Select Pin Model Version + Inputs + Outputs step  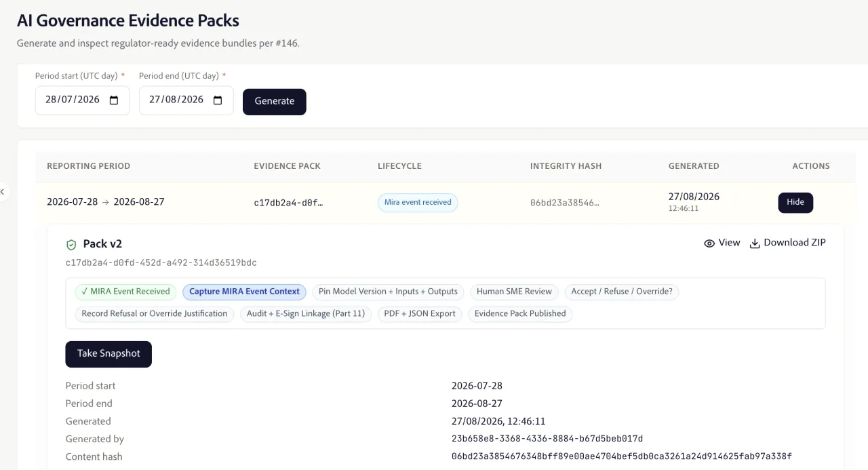coord(388,292)
